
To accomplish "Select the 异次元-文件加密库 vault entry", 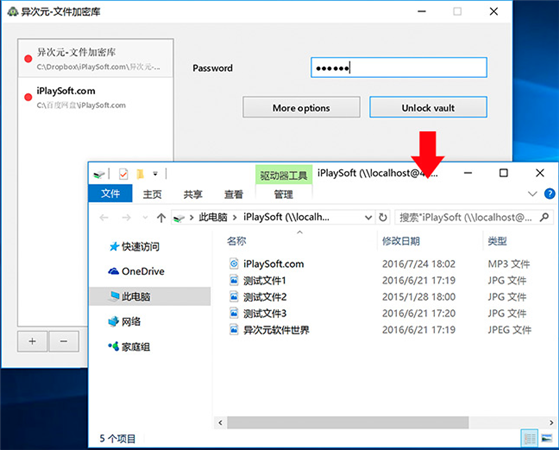I will (96, 58).
